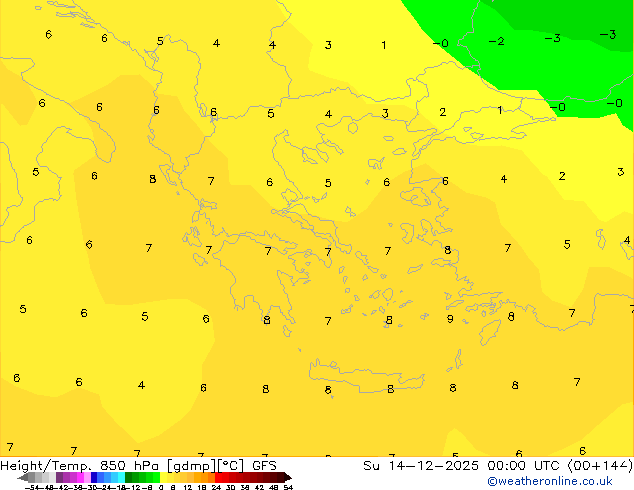
Task: Click the 00:00 UTC time label
Action: point(526,466)
